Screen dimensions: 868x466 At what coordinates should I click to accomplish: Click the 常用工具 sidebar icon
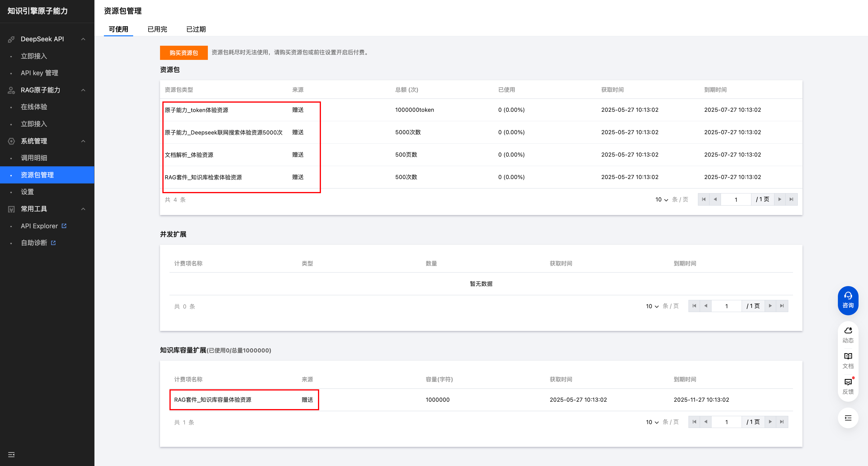[x=11, y=209]
